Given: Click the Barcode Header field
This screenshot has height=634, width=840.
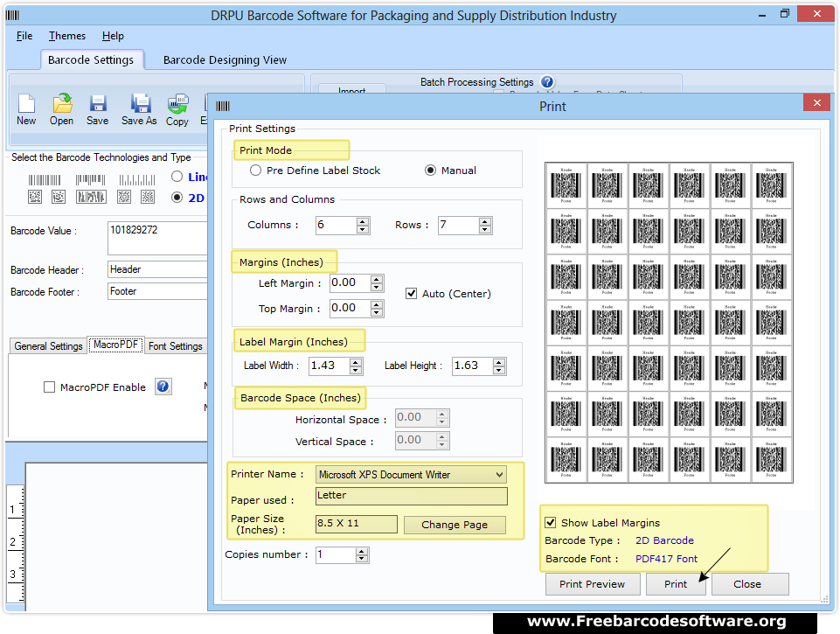Looking at the screenshot, I should click(157, 269).
